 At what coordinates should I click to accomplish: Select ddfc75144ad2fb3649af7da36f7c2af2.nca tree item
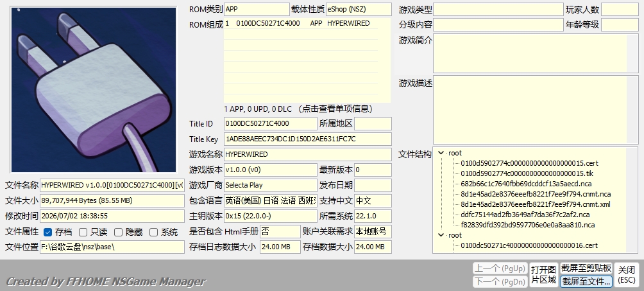[525, 215]
